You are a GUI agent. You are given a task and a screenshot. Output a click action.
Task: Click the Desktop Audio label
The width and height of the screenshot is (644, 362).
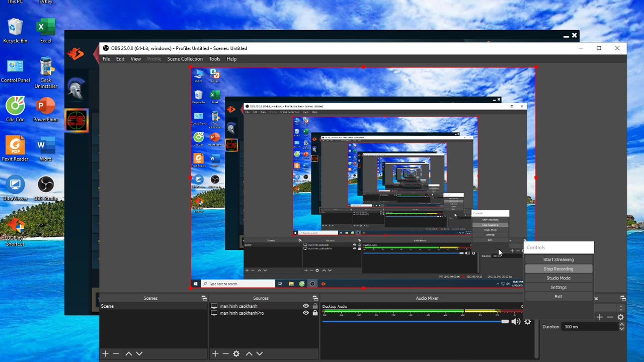click(x=335, y=307)
